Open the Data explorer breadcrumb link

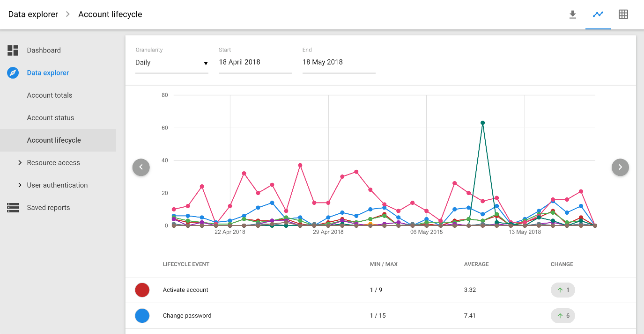[x=33, y=14]
